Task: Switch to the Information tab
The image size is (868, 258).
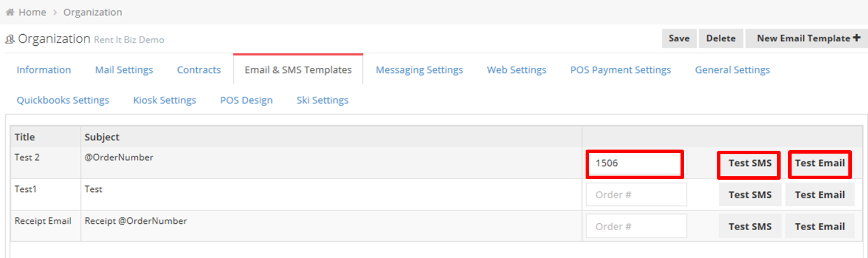Action: [44, 70]
